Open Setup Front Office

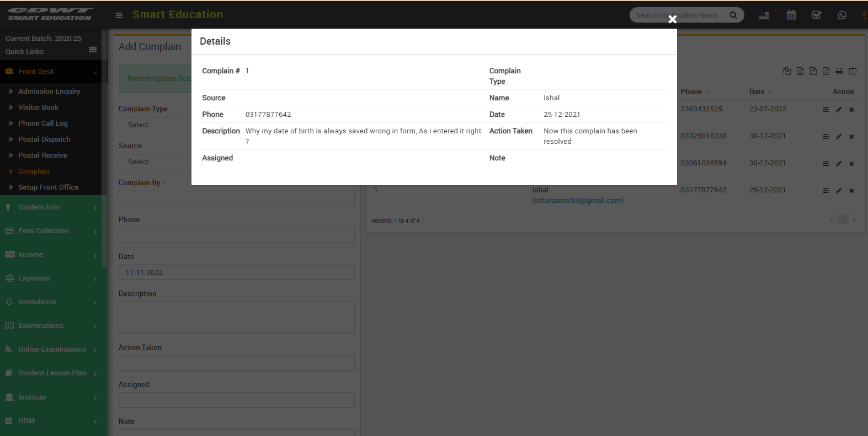[x=49, y=187]
